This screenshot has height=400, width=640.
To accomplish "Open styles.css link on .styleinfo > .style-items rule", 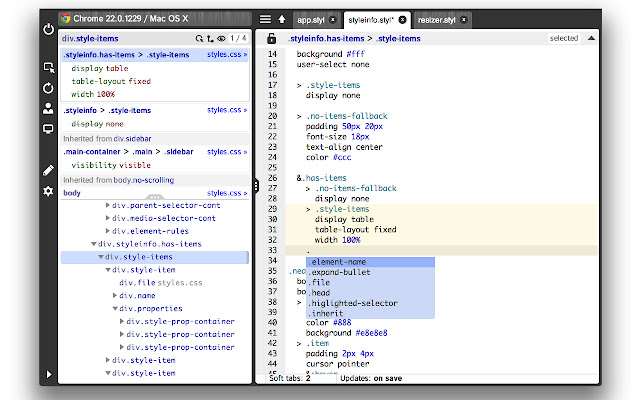I will coord(227,110).
